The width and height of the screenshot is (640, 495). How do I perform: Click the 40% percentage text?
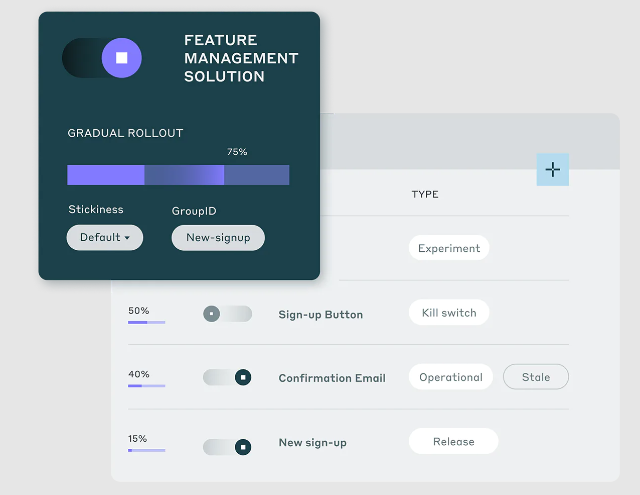[x=139, y=374]
